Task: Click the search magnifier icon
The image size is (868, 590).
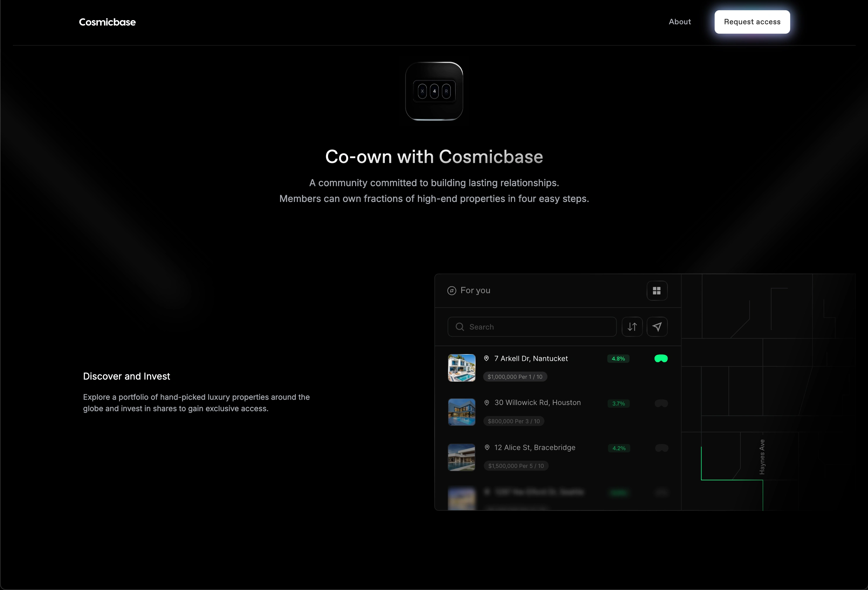Action: (460, 327)
